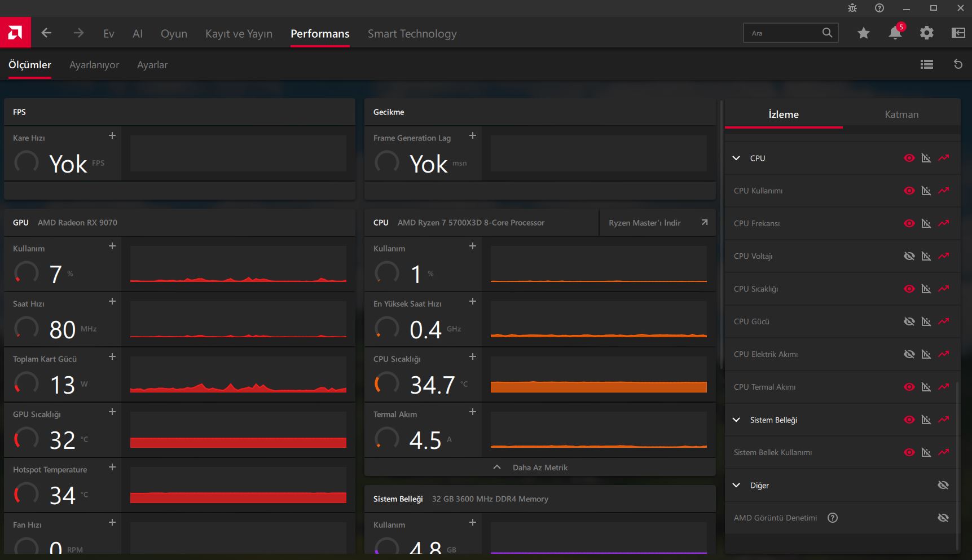Screen dimensions: 972x560
Task: Open notifications bell icon
Action: (x=895, y=33)
